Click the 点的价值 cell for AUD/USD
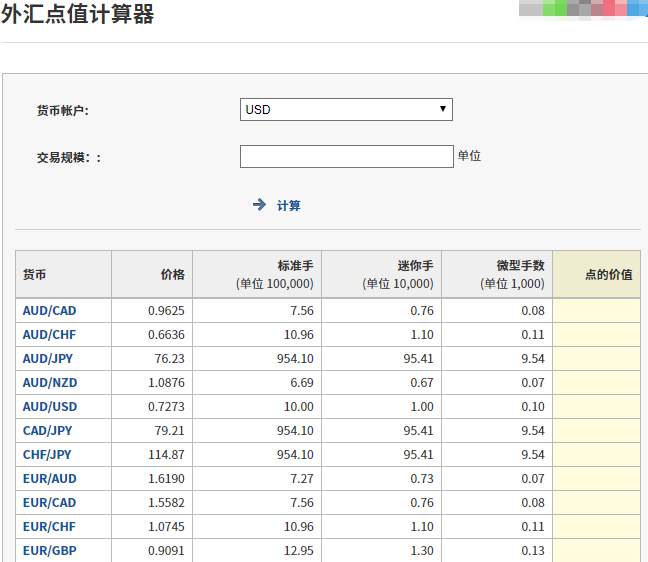This screenshot has width=648, height=562. 597,407
